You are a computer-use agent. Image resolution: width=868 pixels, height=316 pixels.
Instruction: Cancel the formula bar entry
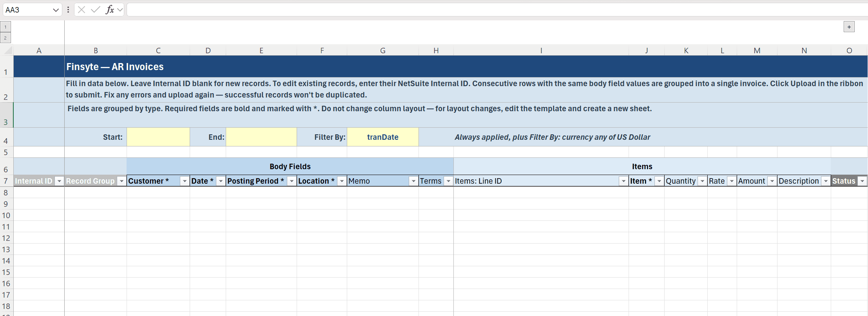click(82, 10)
